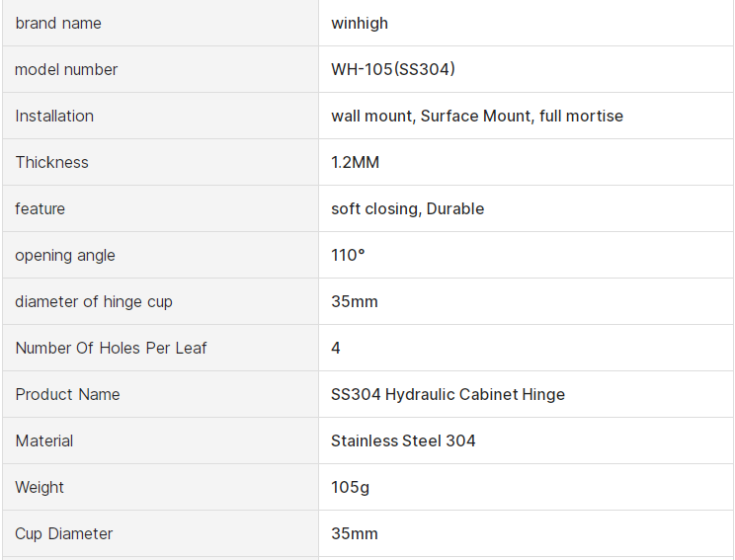Select the 'soft closing, Durable' value
735x560 pixels.
(x=407, y=208)
